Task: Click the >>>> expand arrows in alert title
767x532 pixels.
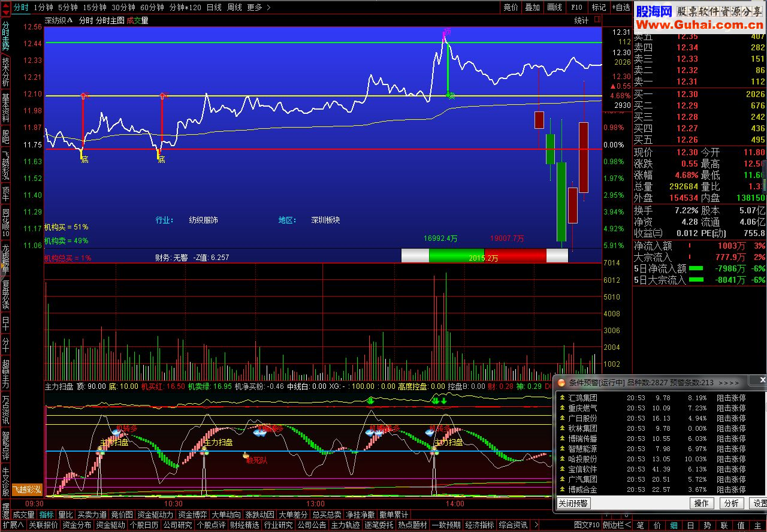Action: click(729, 382)
